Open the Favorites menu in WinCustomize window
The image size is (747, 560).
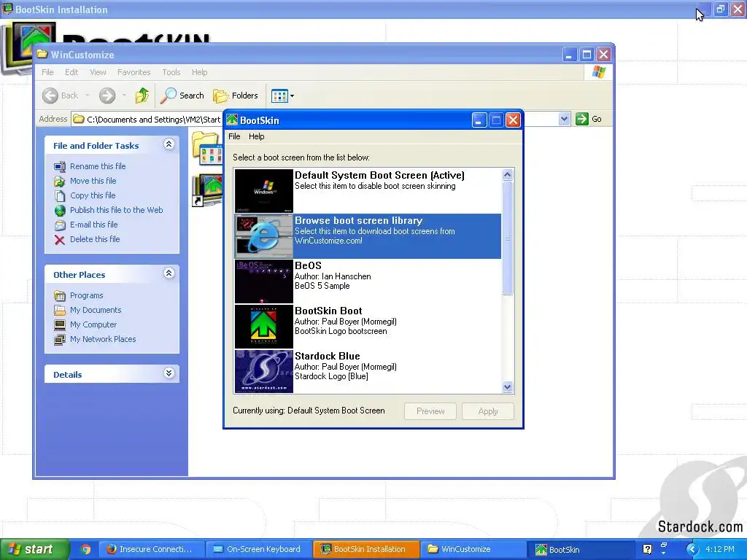point(134,72)
